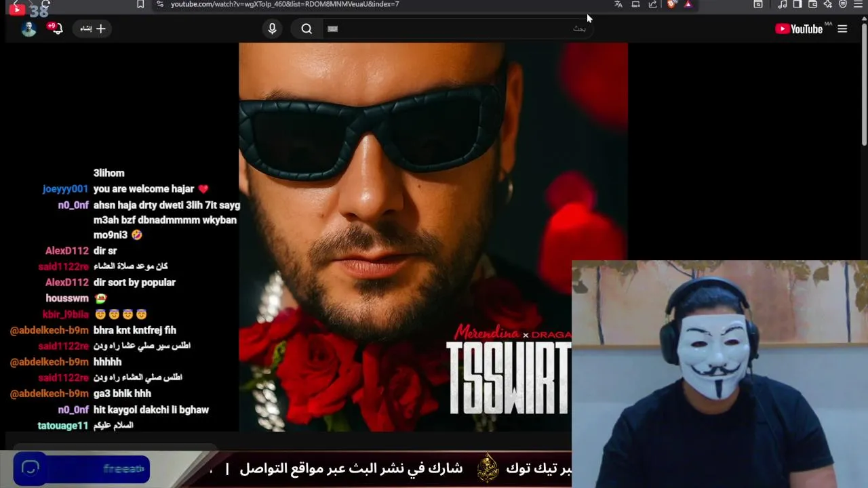This screenshot has width=868, height=488.
Task: Click the magnifier search button
Action: 307,28
